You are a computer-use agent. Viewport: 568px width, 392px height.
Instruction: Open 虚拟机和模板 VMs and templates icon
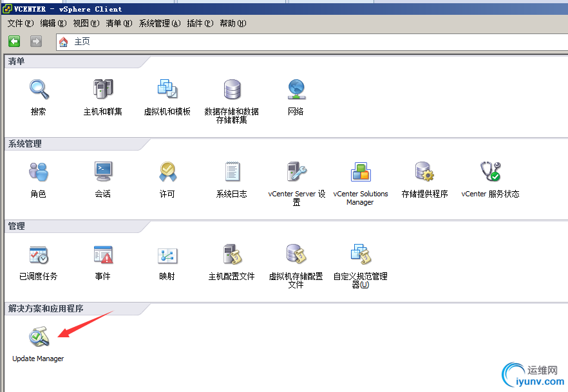click(167, 89)
